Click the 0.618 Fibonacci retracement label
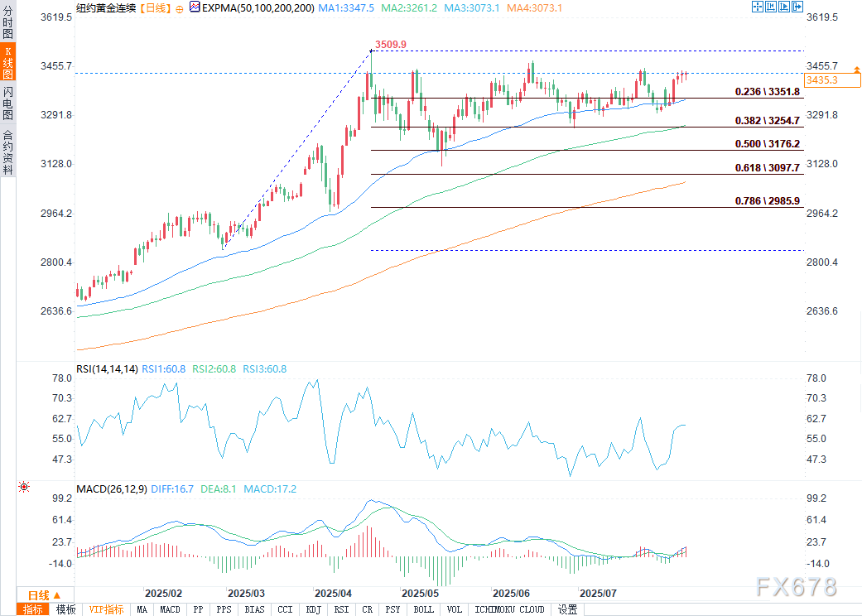The image size is (862, 616). [x=767, y=168]
